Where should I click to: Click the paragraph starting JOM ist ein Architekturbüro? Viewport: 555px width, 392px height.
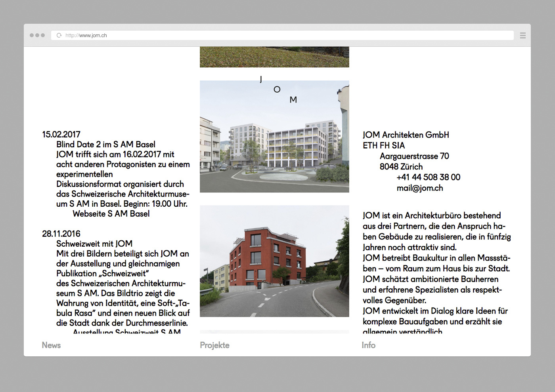(437, 232)
